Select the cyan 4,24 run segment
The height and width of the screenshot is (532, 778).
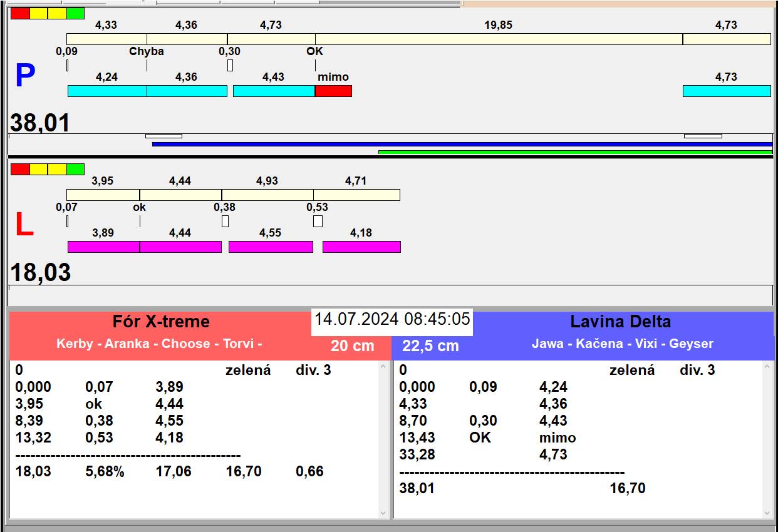click(107, 91)
